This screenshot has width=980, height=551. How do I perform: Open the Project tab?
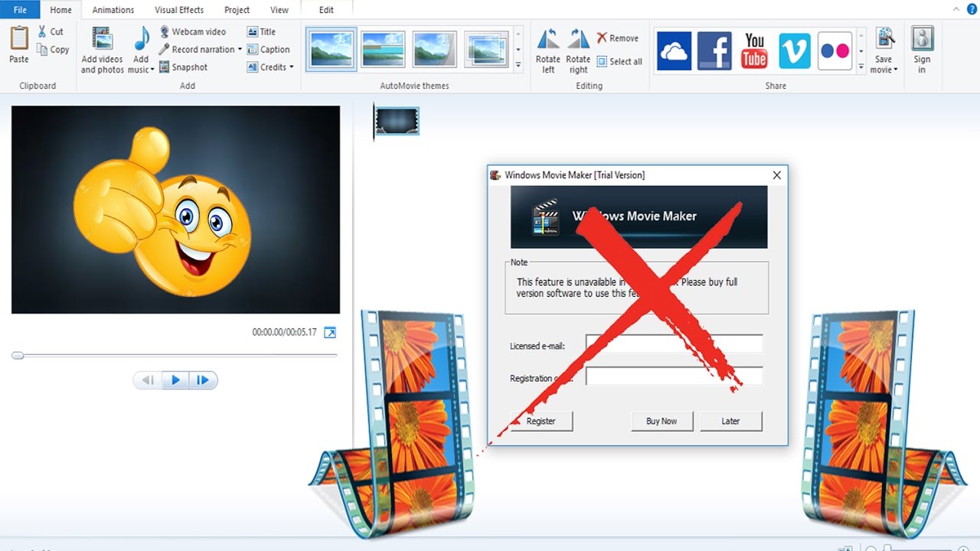pos(237,10)
